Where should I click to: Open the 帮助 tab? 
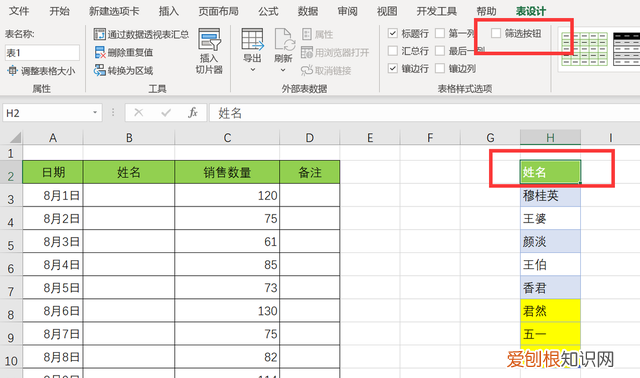tap(486, 11)
